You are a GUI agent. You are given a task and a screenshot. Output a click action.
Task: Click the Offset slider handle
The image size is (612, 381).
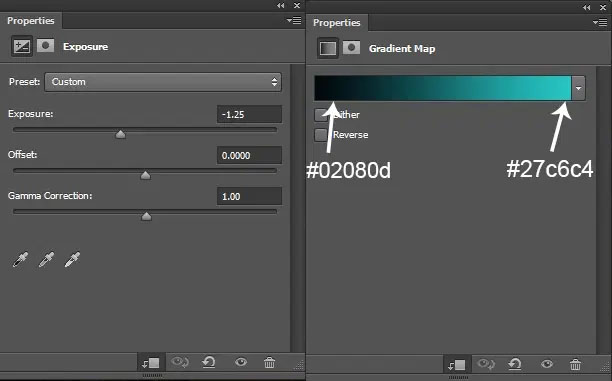tap(146, 176)
